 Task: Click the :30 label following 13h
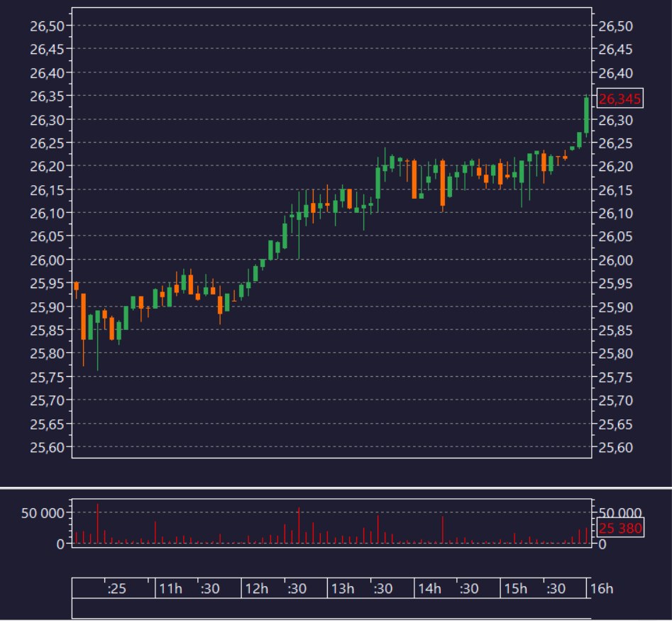[382, 589]
